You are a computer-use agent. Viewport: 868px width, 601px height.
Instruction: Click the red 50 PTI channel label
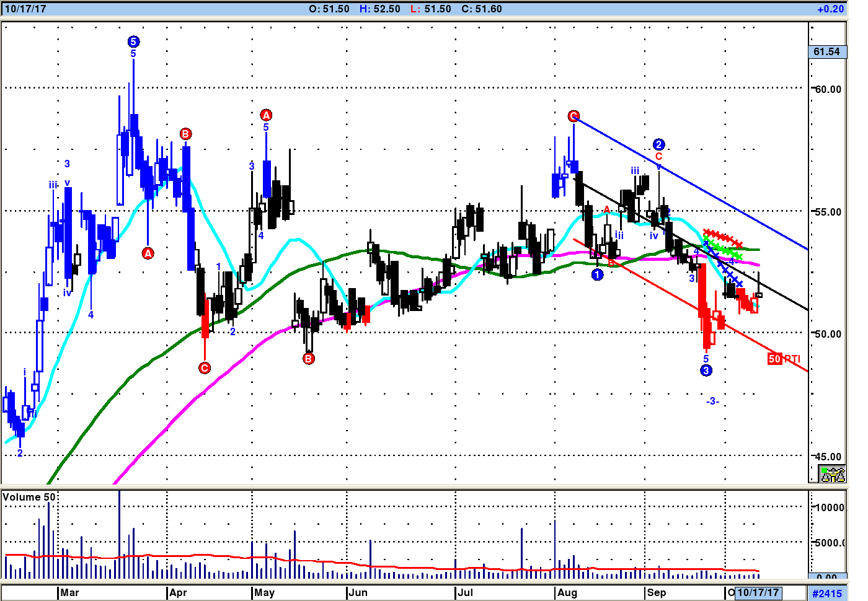pos(784,359)
